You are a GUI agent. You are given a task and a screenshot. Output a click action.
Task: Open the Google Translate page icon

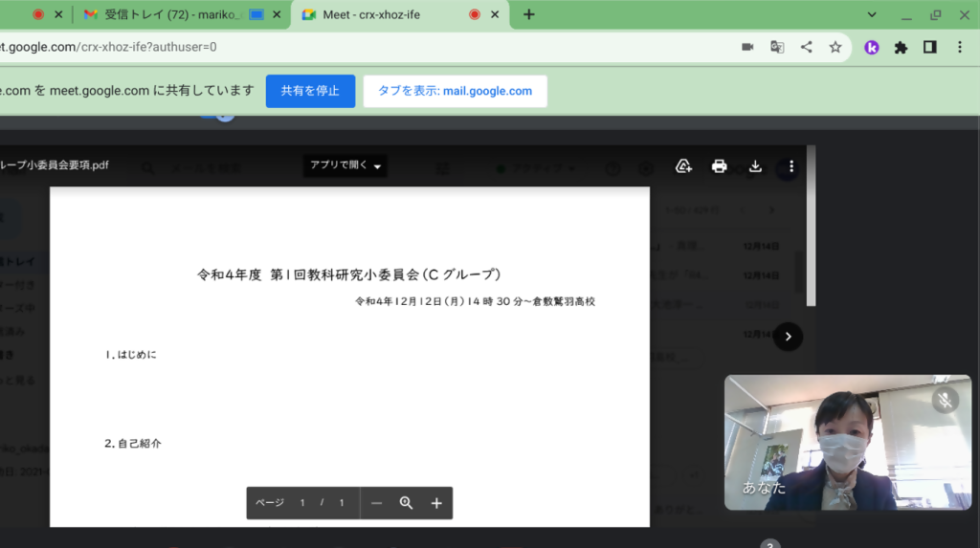777,47
